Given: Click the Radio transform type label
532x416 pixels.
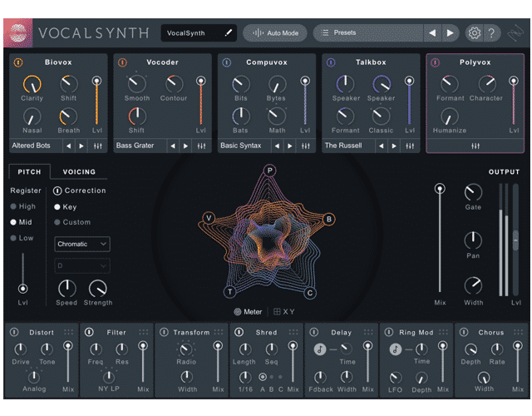Looking at the screenshot, I should click(186, 362).
